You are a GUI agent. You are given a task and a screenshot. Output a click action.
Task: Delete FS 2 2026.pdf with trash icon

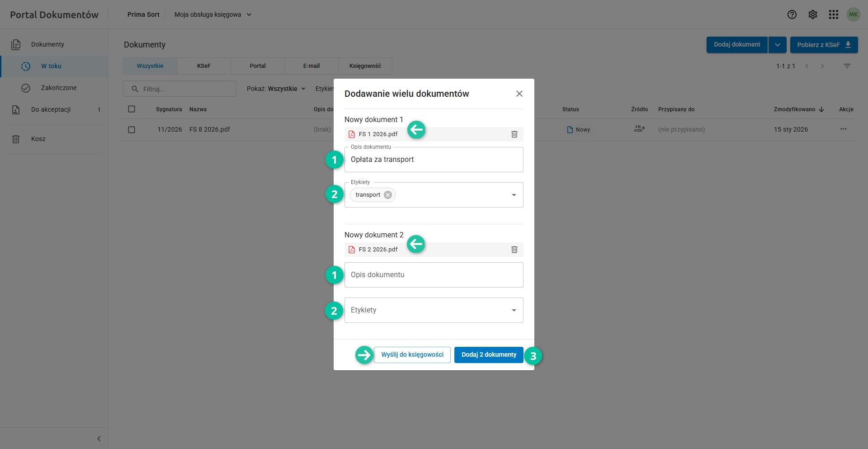(514, 250)
